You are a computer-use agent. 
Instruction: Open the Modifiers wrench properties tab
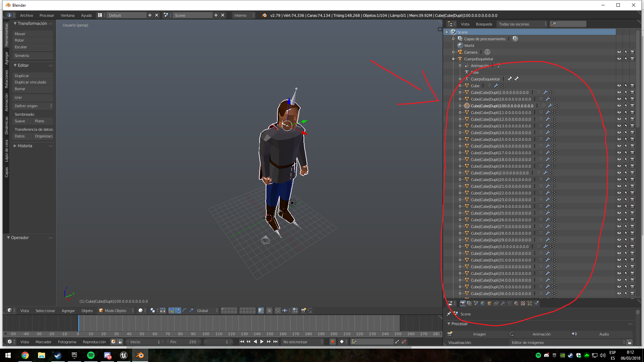click(x=503, y=303)
